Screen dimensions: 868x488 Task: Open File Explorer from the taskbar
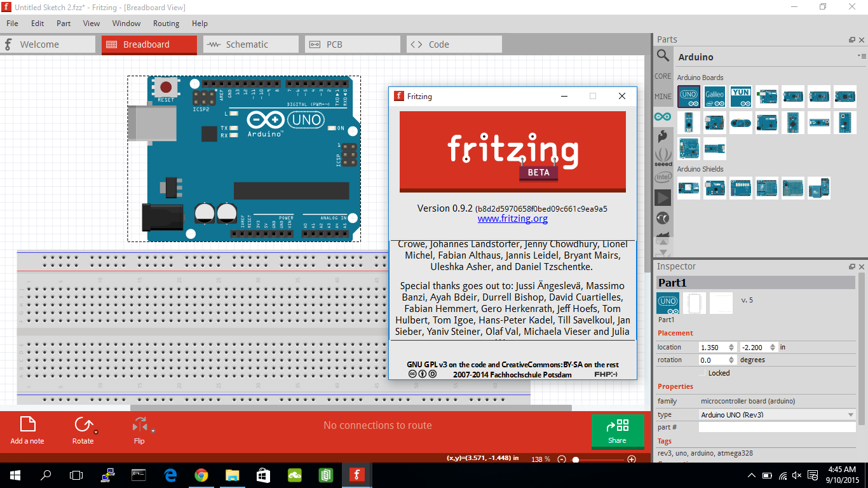[233, 475]
